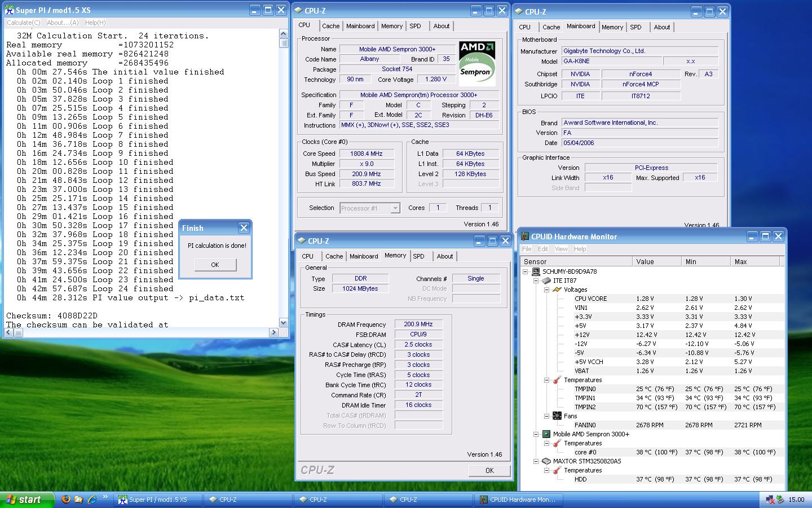Click the Max column header
The image size is (812, 508).
tap(755, 261)
